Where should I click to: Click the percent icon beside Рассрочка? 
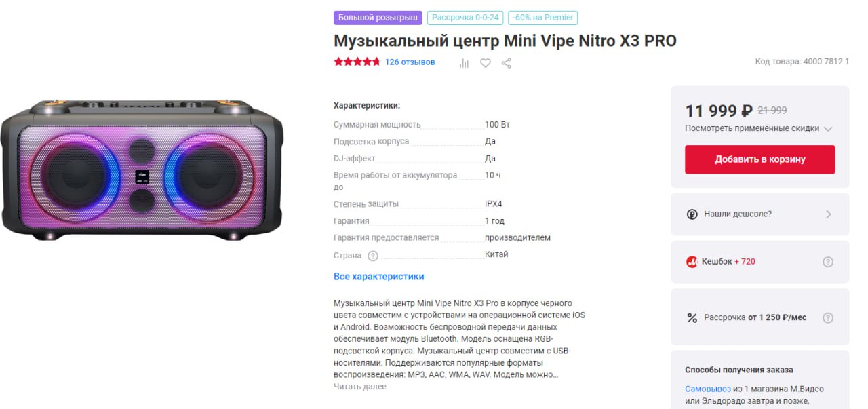tap(692, 317)
